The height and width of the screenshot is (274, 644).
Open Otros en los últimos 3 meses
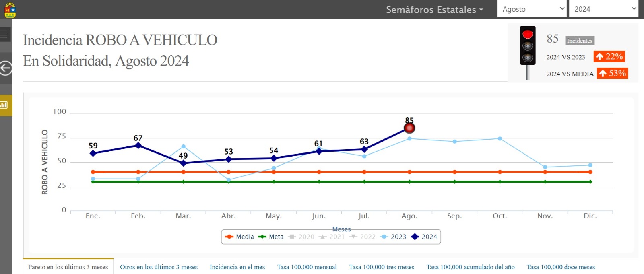tap(159, 267)
